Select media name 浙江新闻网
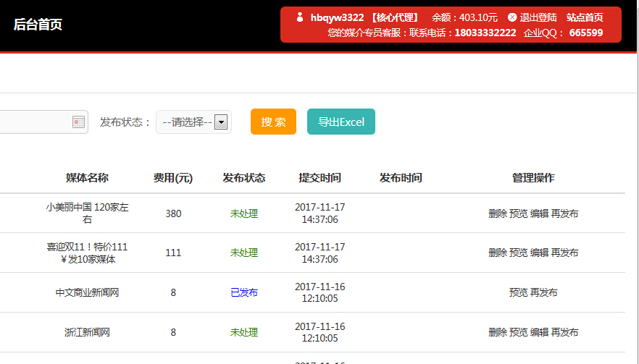This screenshot has width=639, height=364. tap(87, 332)
